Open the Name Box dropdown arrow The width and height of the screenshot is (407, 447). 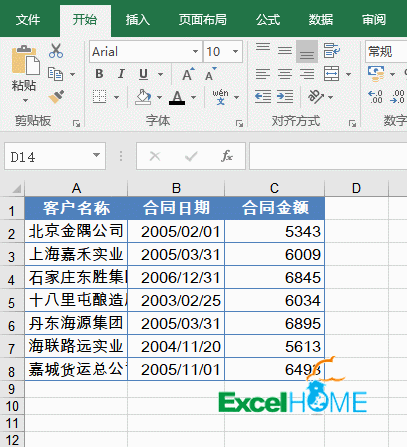[x=96, y=155]
